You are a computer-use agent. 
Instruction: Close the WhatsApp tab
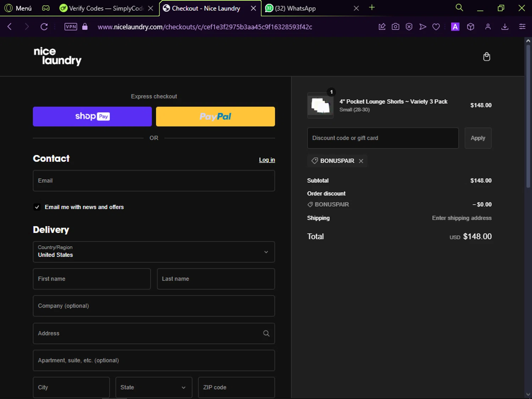tap(356, 8)
